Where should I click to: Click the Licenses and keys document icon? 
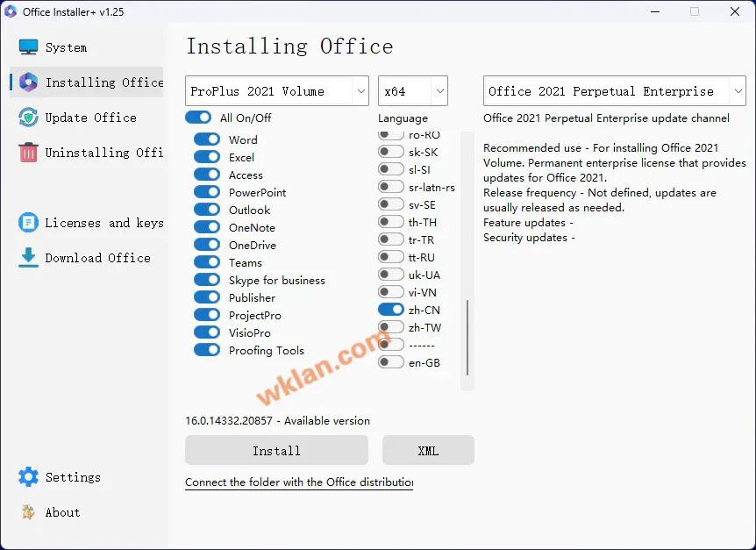pos(28,223)
